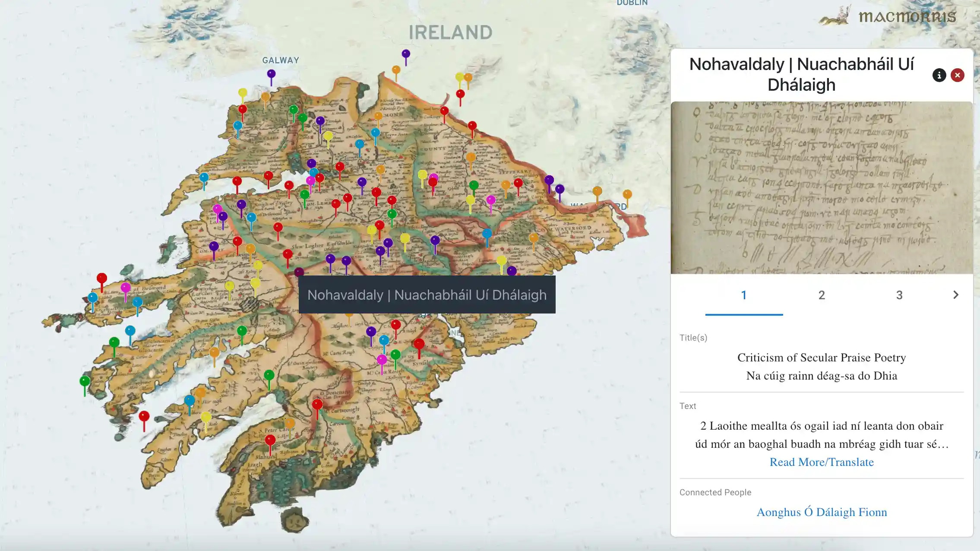Click the Galway city label on map
Viewport: 980px width, 551px height.
(281, 60)
